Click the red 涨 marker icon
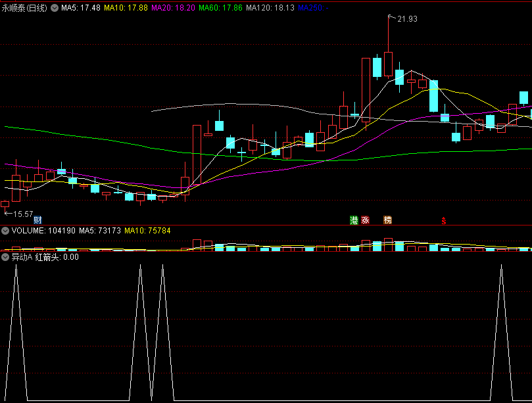 point(365,220)
